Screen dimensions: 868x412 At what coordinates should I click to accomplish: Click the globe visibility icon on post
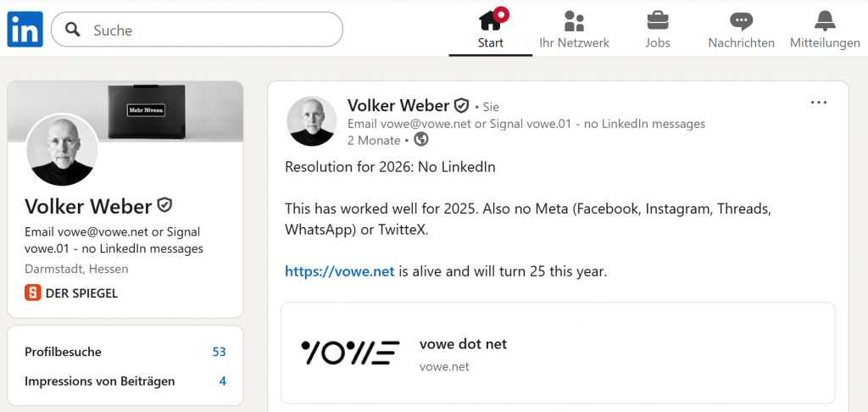420,140
